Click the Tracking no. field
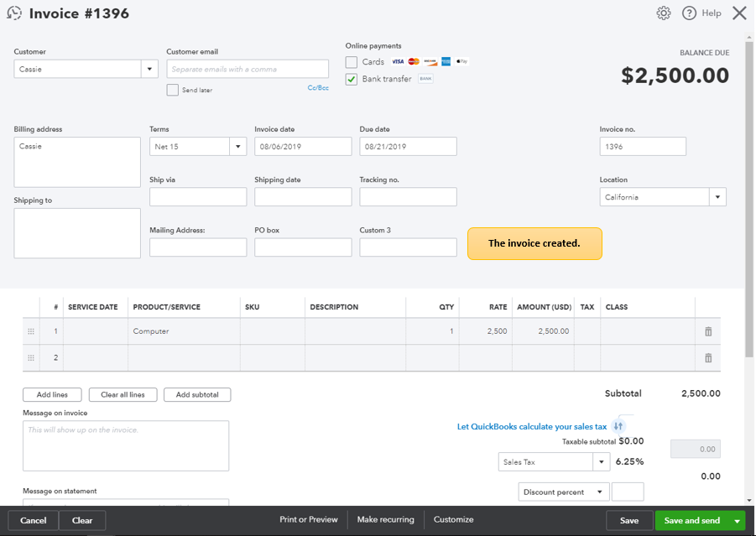Screen dimensions: 756x536 click(x=409, y=197)
